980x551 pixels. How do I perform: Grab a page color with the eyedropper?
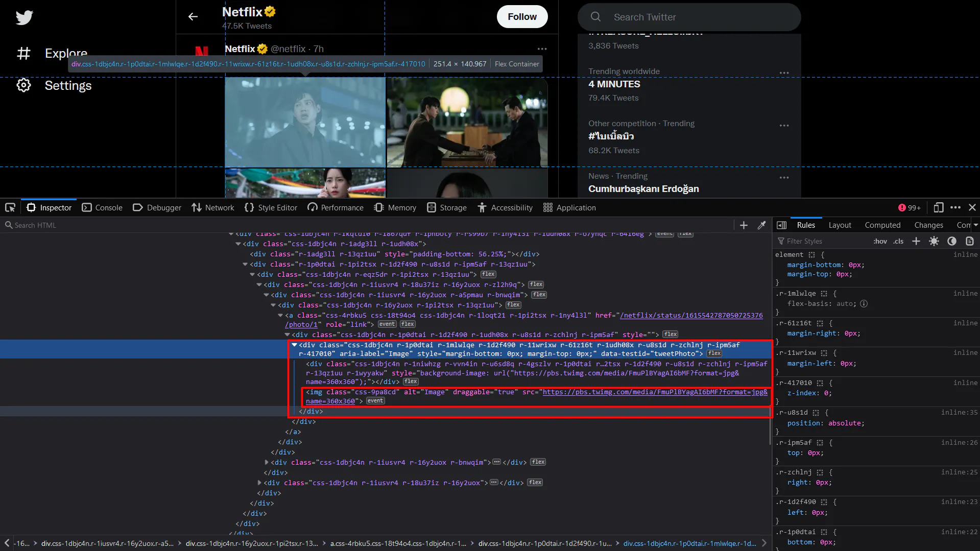(x=762, y=225)
